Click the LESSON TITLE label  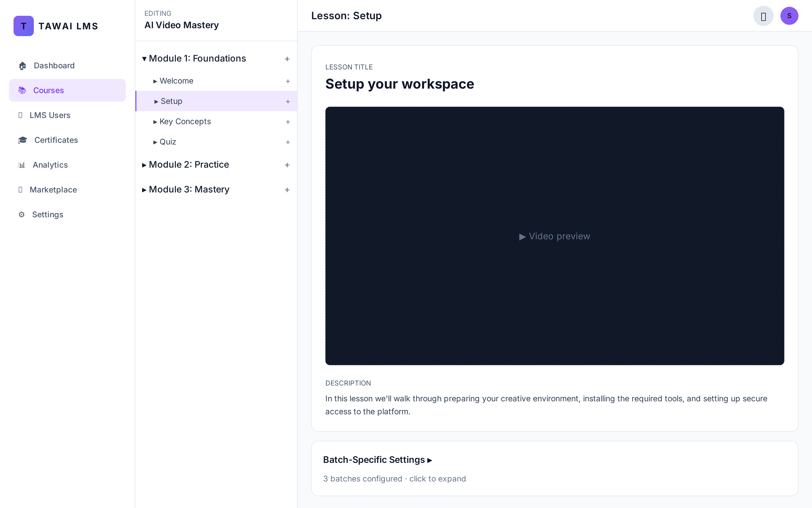[x=348, y=67]
